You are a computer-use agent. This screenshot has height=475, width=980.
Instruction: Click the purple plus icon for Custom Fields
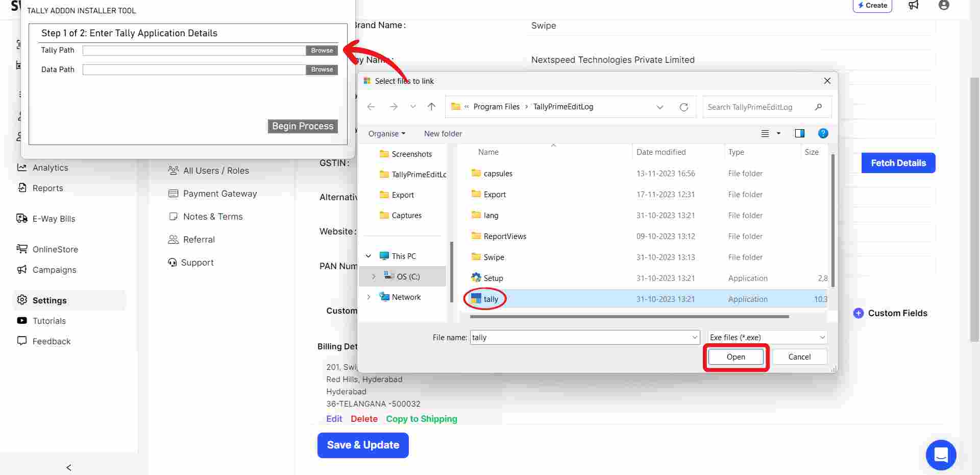tap(859, 313)
